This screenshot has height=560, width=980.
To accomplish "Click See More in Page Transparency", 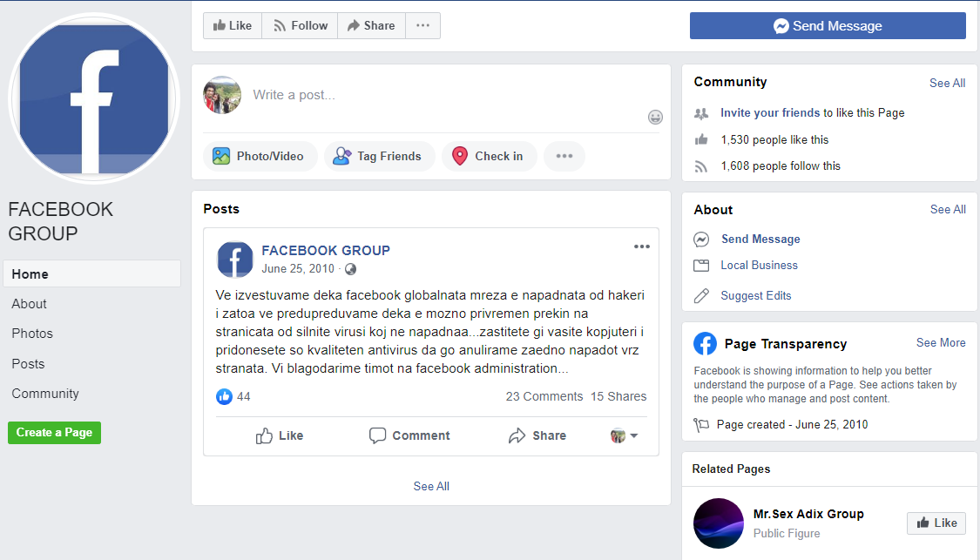I will pyautogui.click(x=941, y=342).
